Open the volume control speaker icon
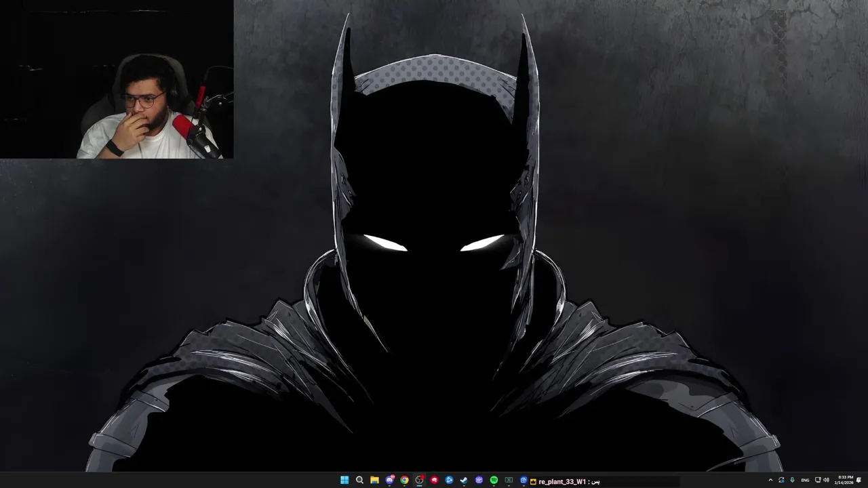The image size is (868, 488). pyautogui.click(x=827, y=480)
